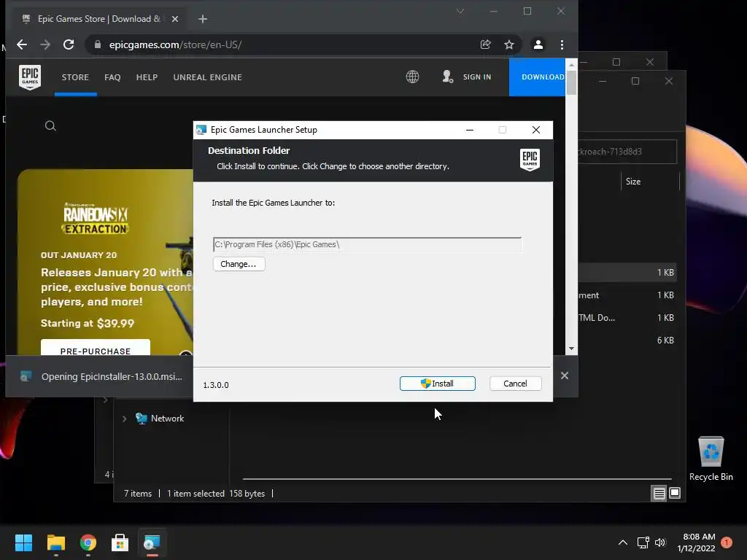
Task: Open a new Chrome tab
Action: coord(203,19)
